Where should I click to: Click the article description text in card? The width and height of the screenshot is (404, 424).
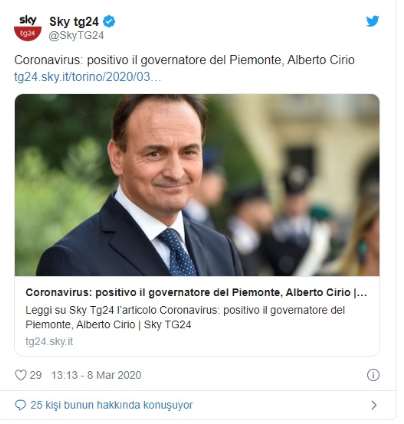(185, 317)
